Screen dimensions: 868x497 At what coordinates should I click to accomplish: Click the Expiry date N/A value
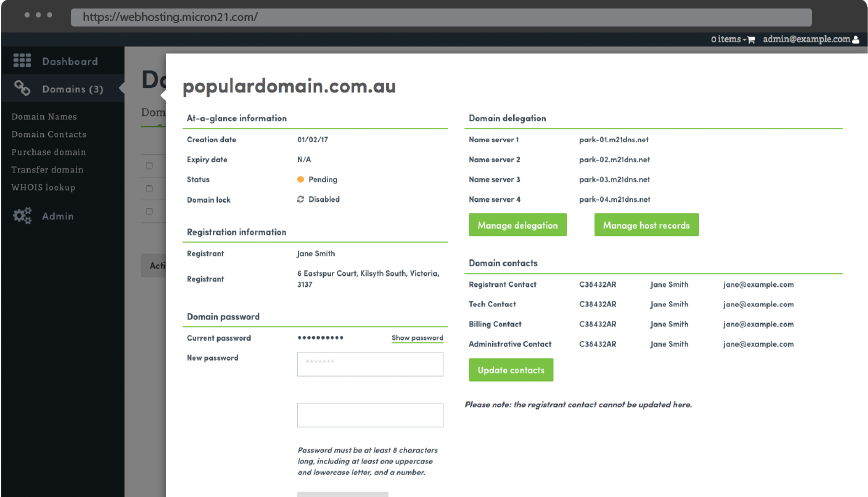304,159
